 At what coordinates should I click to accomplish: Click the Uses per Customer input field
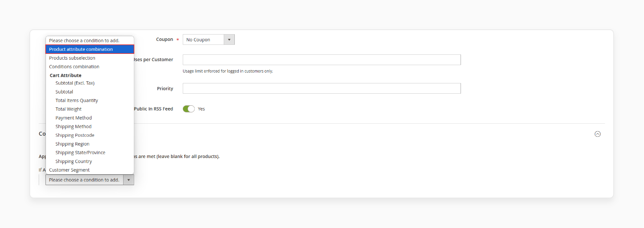[x=321, y=60]
